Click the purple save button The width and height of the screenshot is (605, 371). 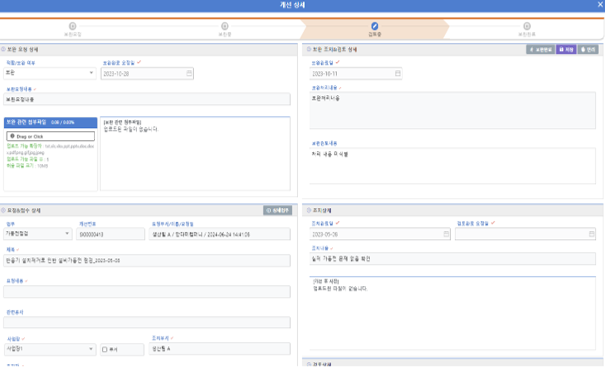pos(566,49)
